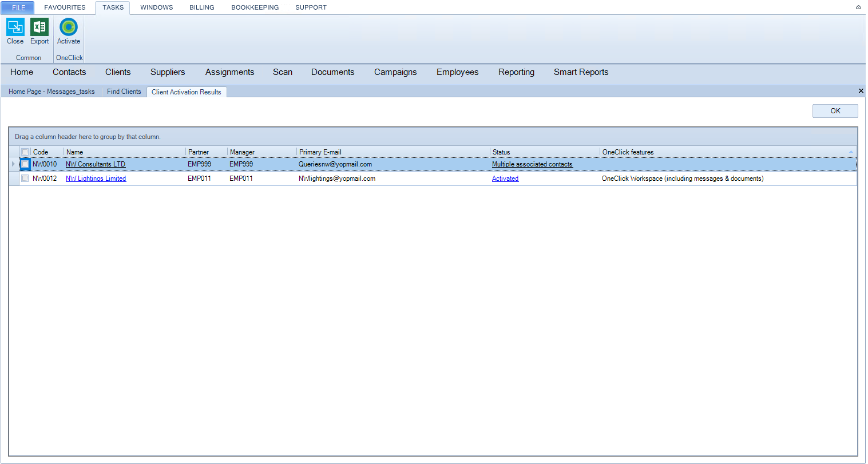Switch to the BOOKKEEPING ribbon tab
868x464 pixels.
[x=255, y=7]
